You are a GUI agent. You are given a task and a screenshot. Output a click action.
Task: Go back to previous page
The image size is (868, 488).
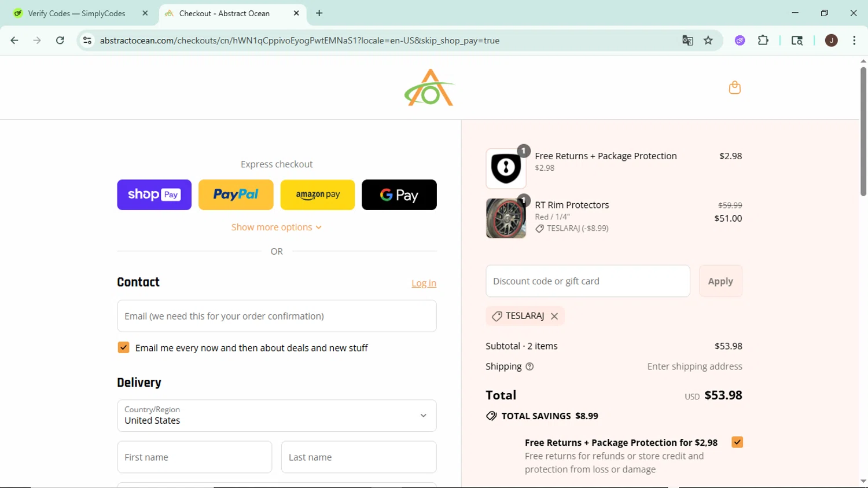pos(14,41)
